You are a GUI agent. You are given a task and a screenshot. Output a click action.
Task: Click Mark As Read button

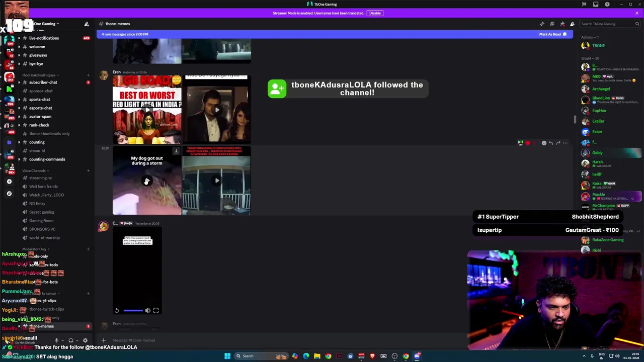tap(553, 34)
